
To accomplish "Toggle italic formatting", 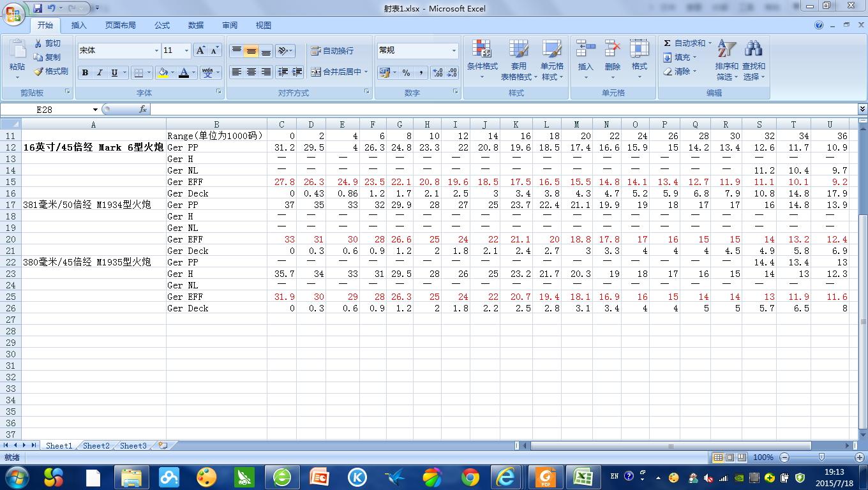I will [x=100, y=73].
